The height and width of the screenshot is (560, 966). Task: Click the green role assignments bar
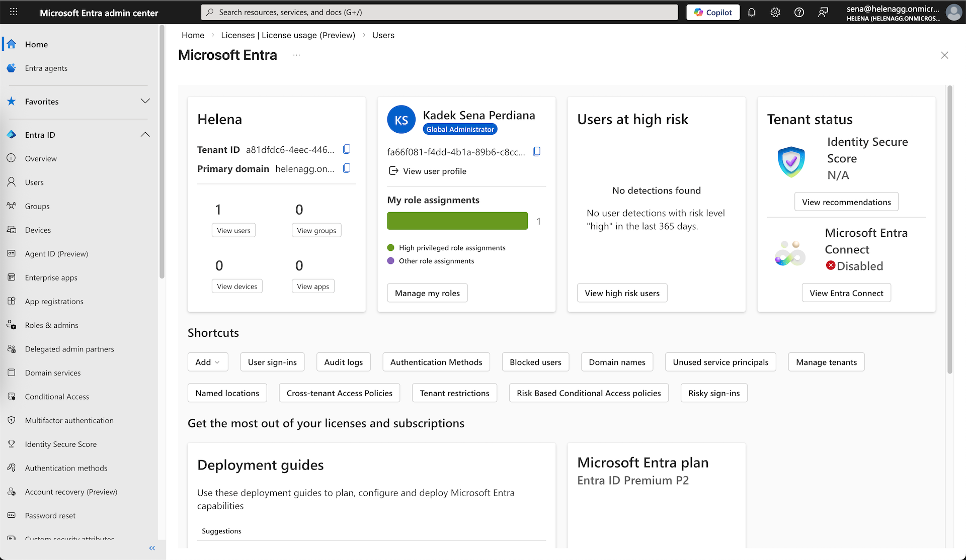(457, 221)
